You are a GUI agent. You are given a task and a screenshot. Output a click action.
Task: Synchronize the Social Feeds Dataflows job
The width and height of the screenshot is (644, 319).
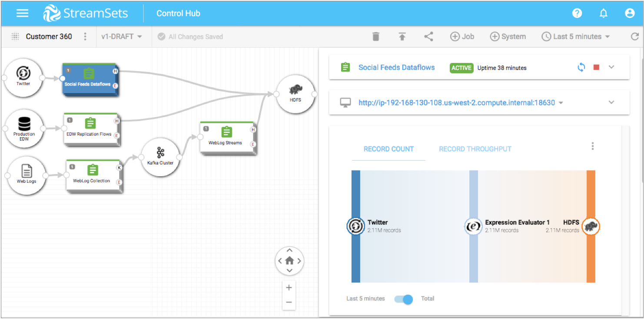(581, 67)
